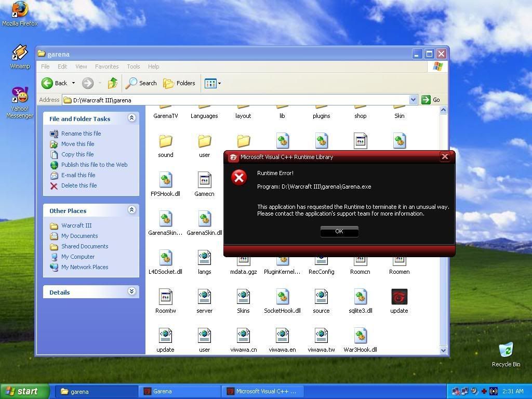The width and height of the screenshot is (532, 399).
Task: Open the Yahoo! Messenger desktop icon
Action: point(20,96)
